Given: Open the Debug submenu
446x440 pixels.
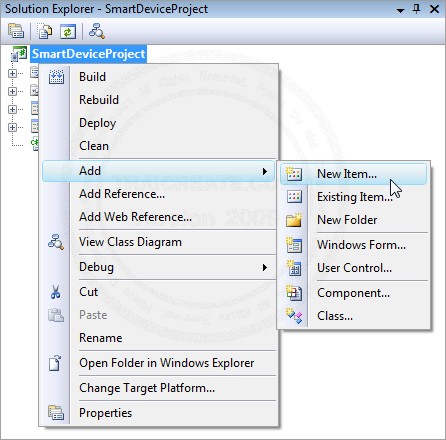Looking at the screenshot, I should (x=158, y=267).
